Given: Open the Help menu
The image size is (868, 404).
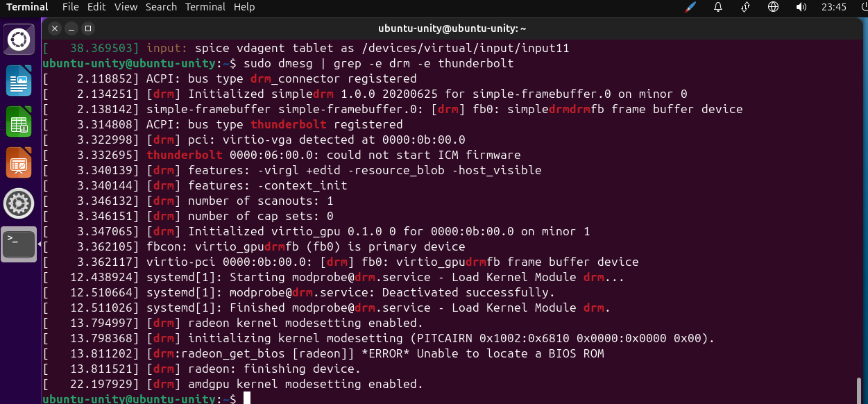Looking at the screenshot, I should tap(244, 7).
